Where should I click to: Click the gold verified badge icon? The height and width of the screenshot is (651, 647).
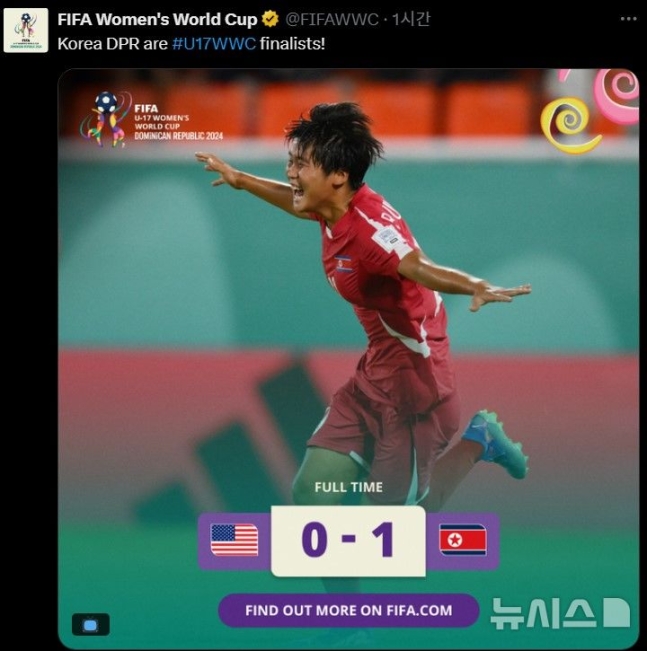[x=270, y=19]
